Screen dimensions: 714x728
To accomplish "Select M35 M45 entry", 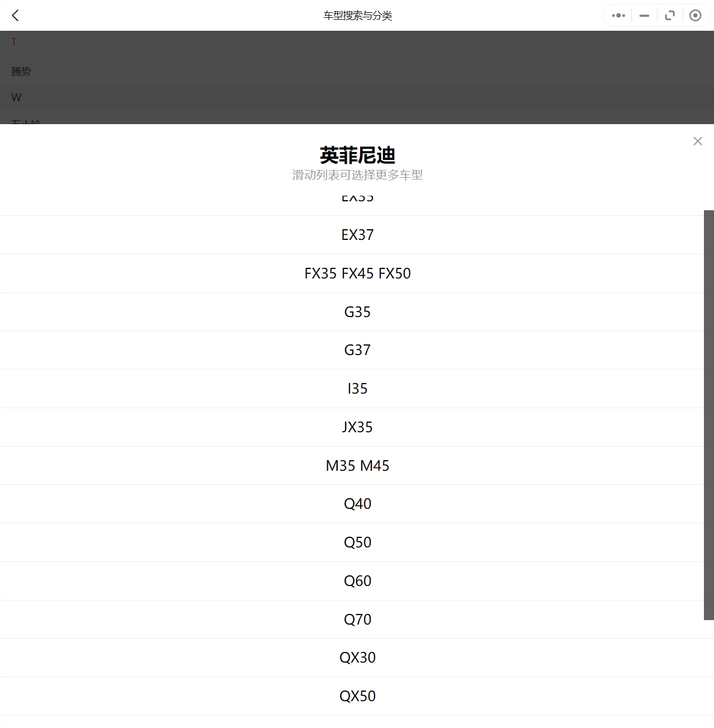I will click(357, 466).
